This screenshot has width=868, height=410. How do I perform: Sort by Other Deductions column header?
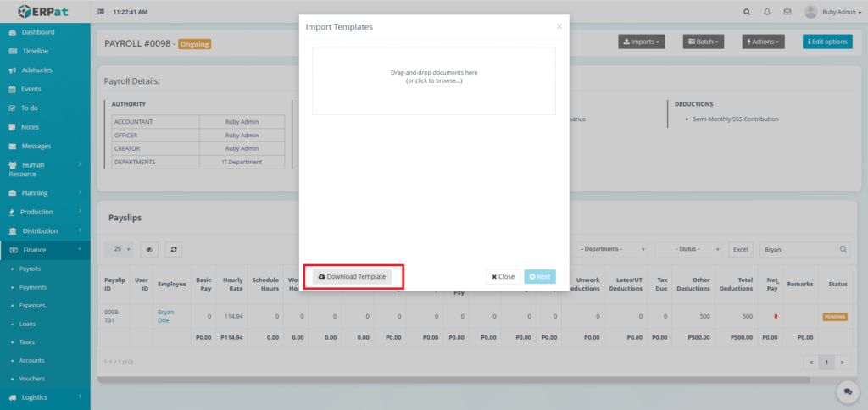693,285
